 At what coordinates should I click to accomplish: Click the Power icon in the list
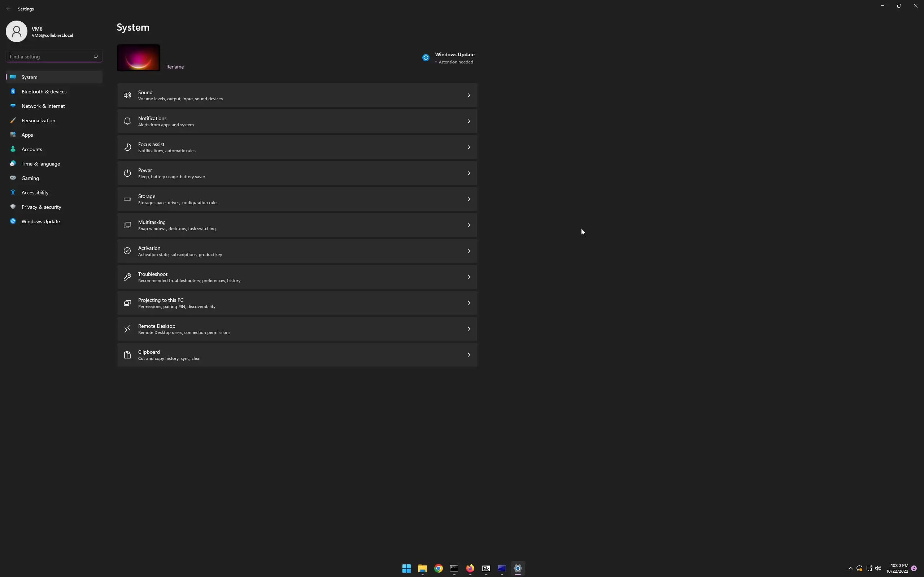coord(127,173)
